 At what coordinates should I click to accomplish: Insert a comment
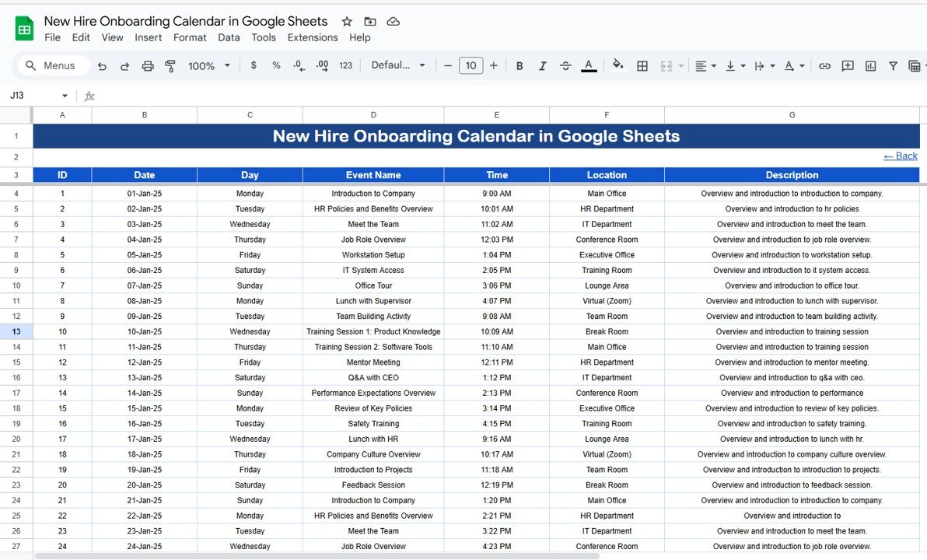coord(848,66)
